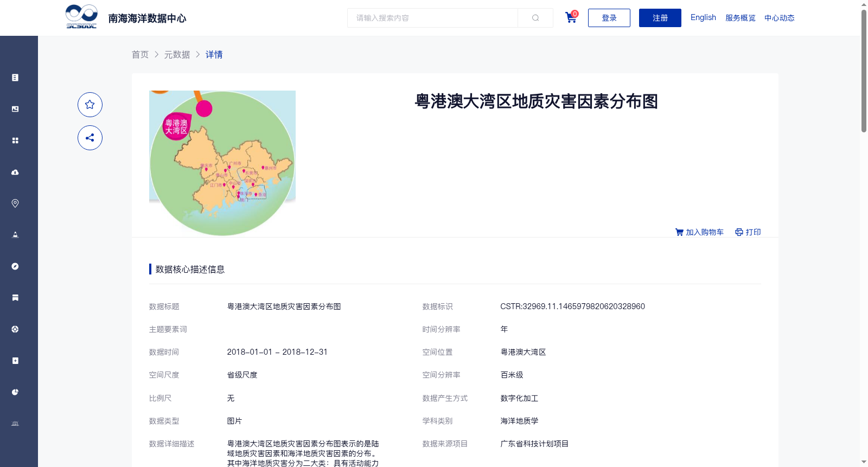The height and width of the screenshot is (467, 868).
Task: Click scrollbar up arrow
Action: (x=864, y=4)
